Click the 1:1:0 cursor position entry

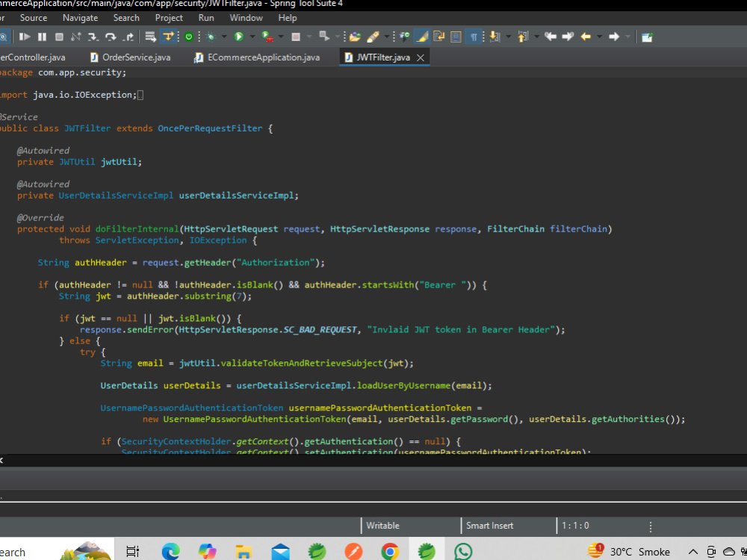575,525
